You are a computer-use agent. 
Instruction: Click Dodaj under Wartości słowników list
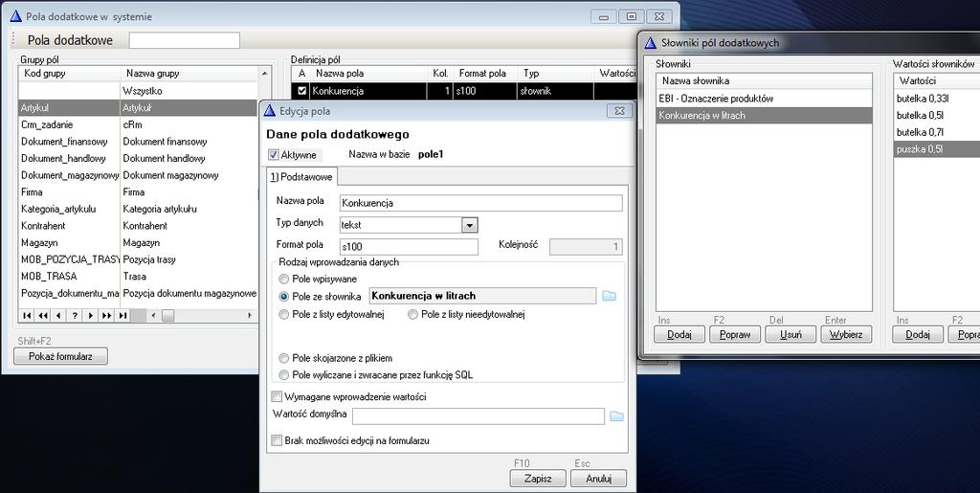tap(918, 334)
